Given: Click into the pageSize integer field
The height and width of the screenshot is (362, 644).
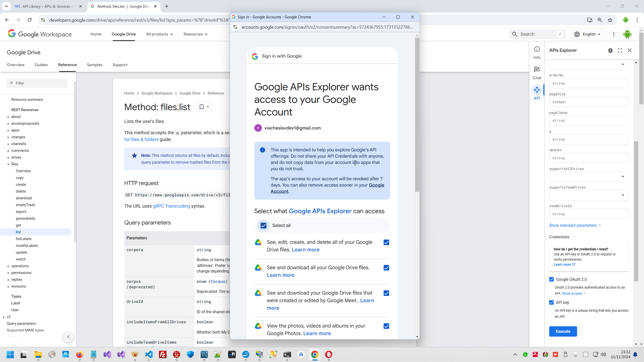Looking at the screenshot, I should point(589,102).
